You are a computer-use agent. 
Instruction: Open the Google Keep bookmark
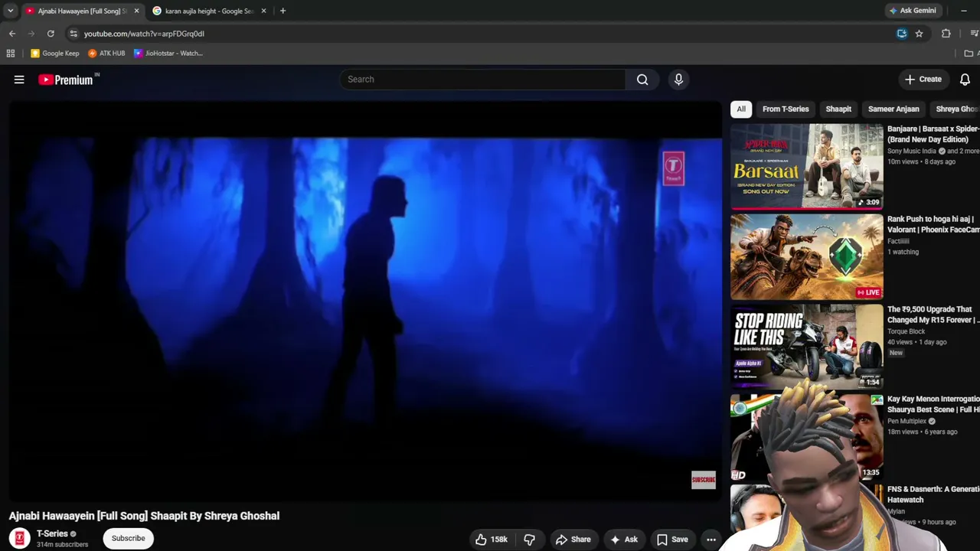click(x=54, y=54)
